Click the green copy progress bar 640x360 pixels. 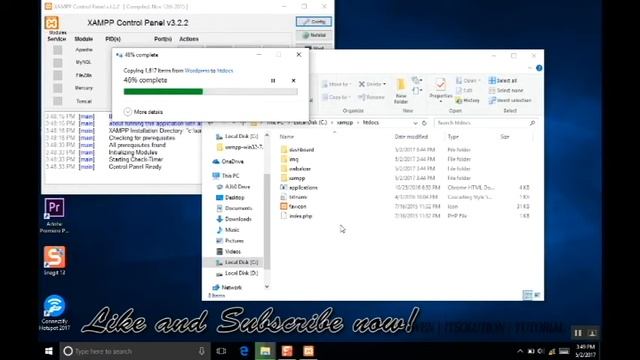pyautogui.click(x=163, y=92)
